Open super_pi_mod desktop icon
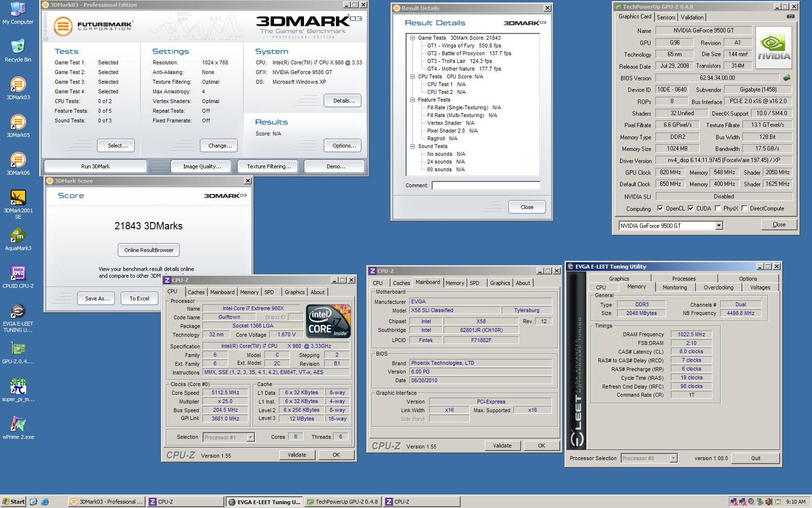 [18, 390]
